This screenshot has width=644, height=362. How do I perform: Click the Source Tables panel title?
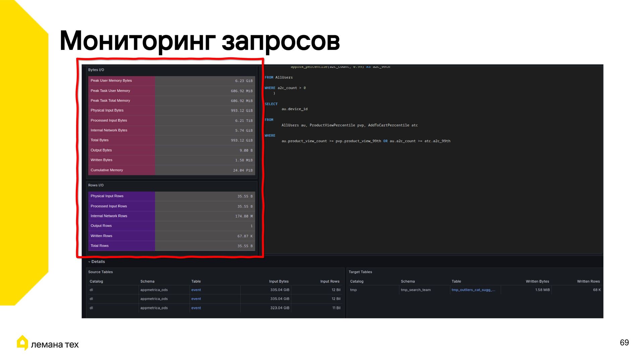coord(100,272)
